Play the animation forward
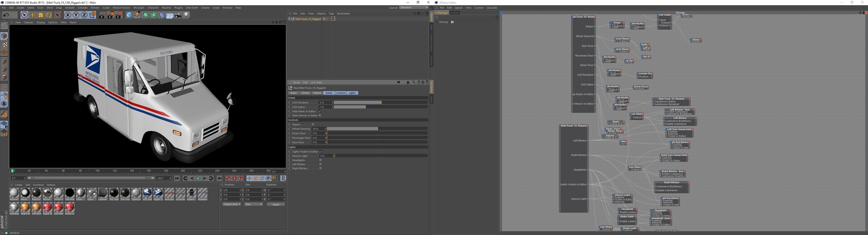This screenshot has height=235, width=868. pyautogui.click(x=198, y=179)
